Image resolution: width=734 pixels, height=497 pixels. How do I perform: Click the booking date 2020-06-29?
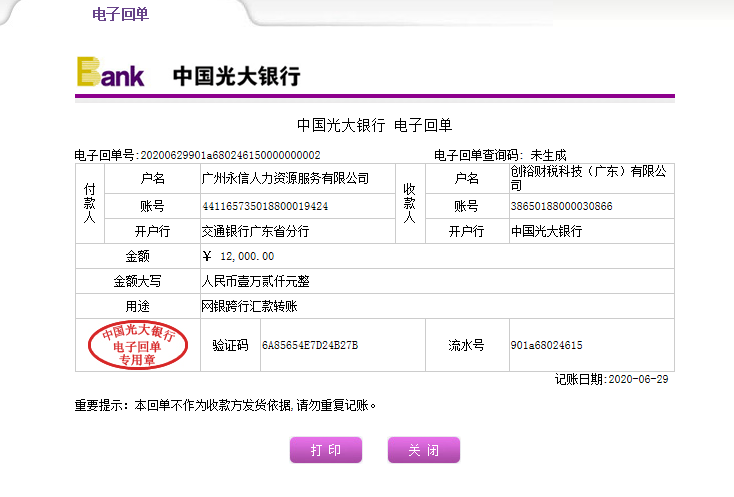tap(638, 380)
